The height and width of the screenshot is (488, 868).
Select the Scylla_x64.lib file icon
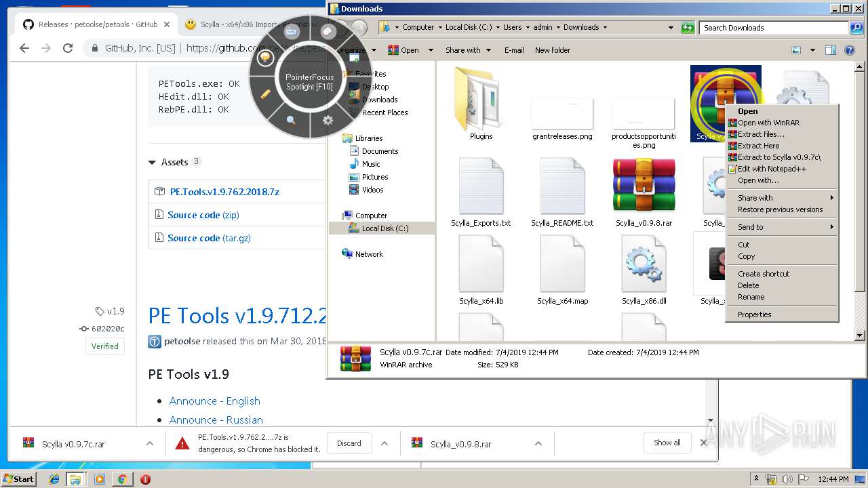click(481, 264)
